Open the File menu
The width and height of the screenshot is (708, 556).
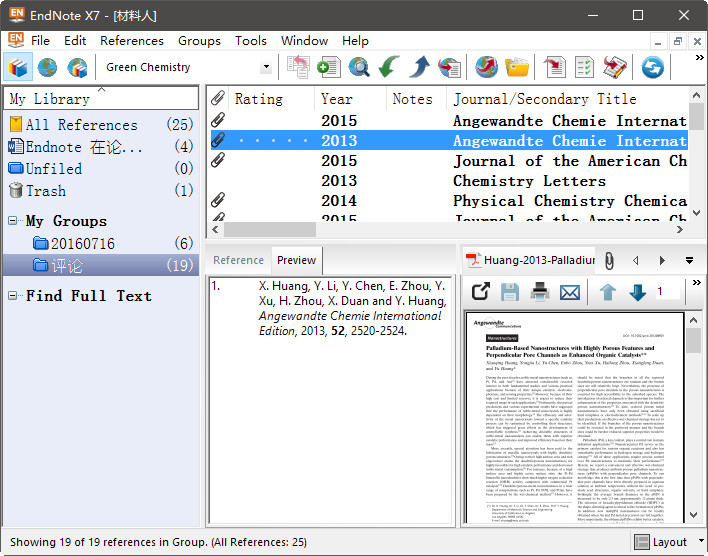40,41
